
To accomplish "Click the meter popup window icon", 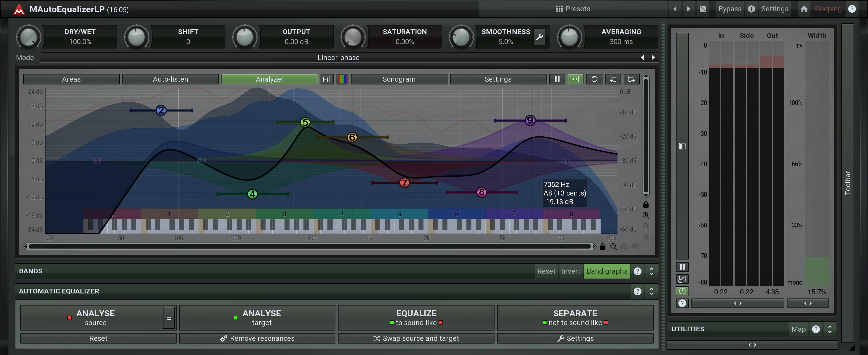I will (682, 279).
